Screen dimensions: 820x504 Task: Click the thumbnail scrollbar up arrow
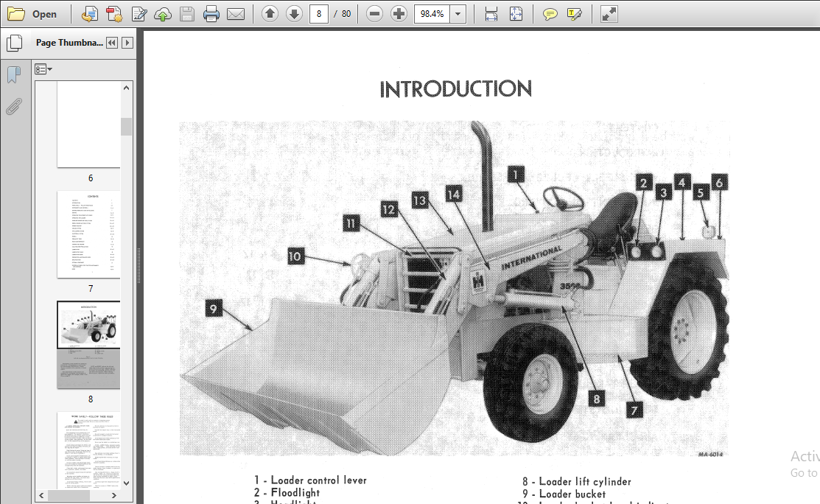click(x=127, y=88)
